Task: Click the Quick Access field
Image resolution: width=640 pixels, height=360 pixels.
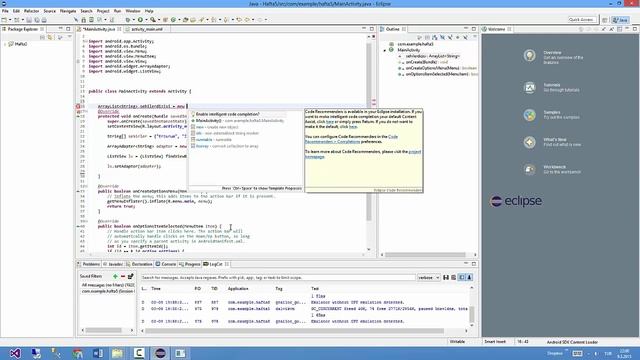Action: coord(581,20)
